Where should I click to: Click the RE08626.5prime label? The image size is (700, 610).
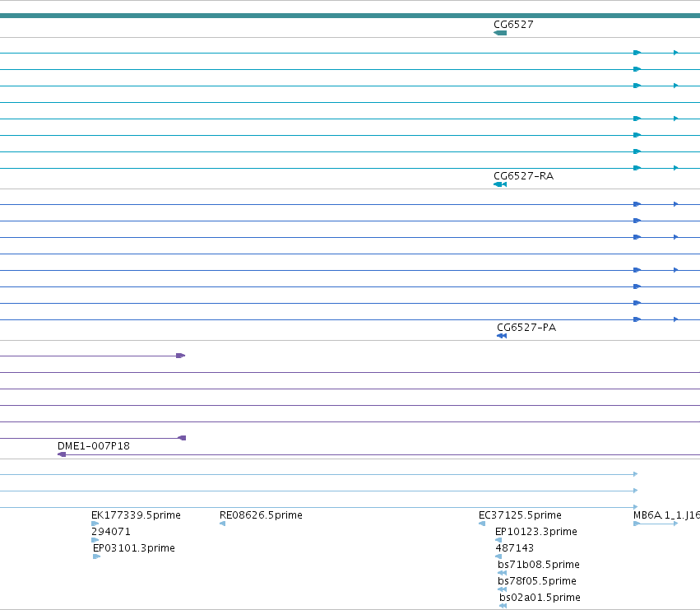(261, 515)
